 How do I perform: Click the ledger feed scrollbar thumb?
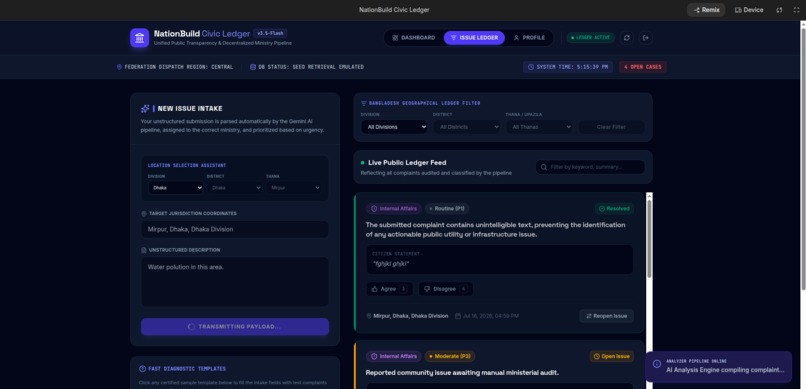point(649,239)
